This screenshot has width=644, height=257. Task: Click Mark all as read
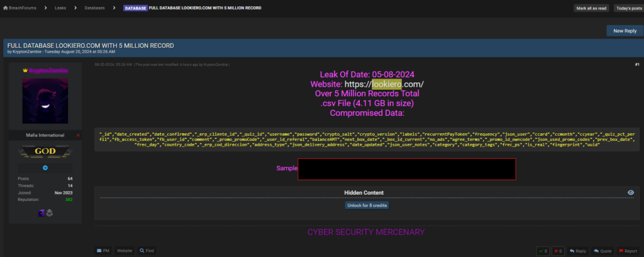591,8
